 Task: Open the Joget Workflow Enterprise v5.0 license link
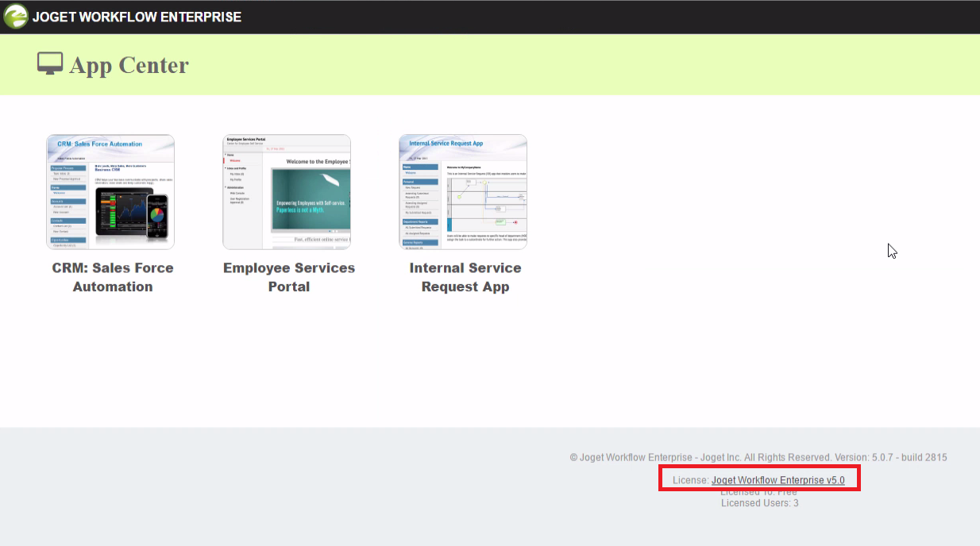tap(777, 480)
